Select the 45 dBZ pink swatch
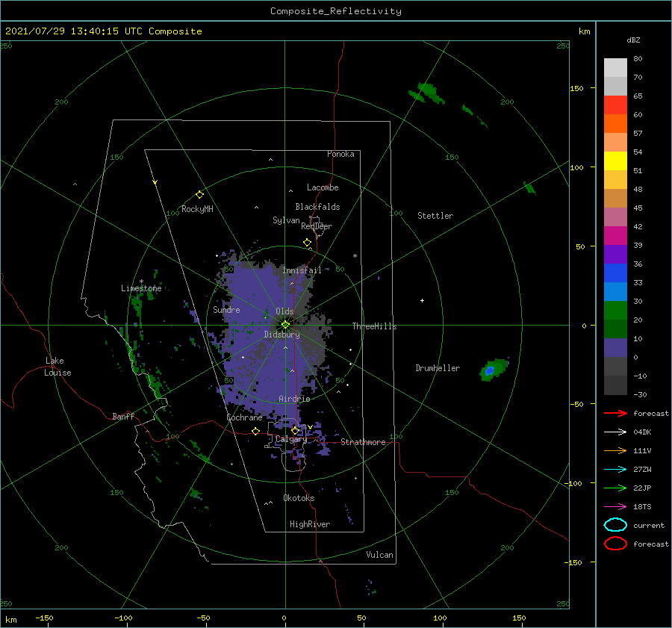 (x=615, y=217)
